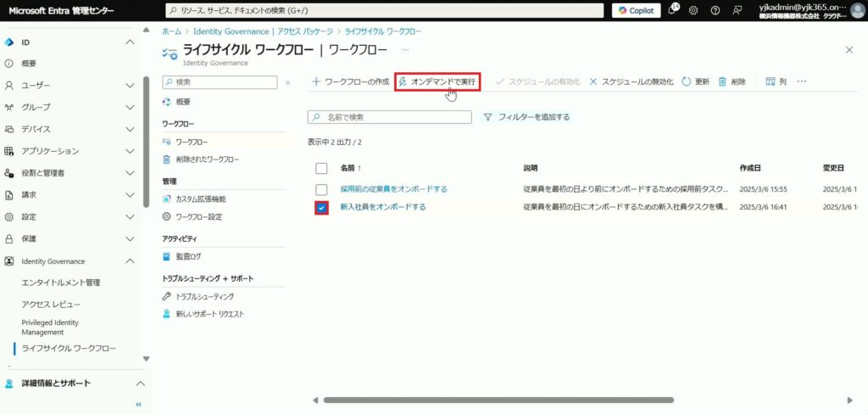This screenshot has width=868, height=414.
Task: Collapse the left sidebar with double chevron
Action: (138, 405)
